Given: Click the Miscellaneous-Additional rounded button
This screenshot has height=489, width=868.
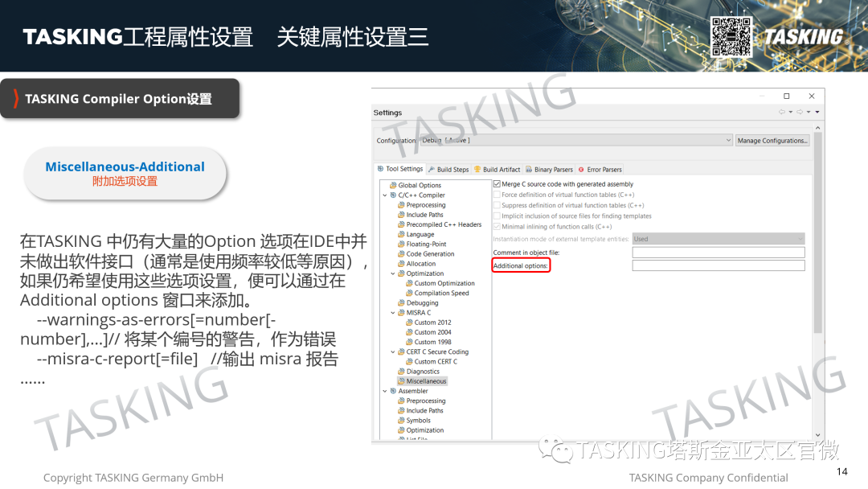Looking at the screenshot, I should (125, 173).
